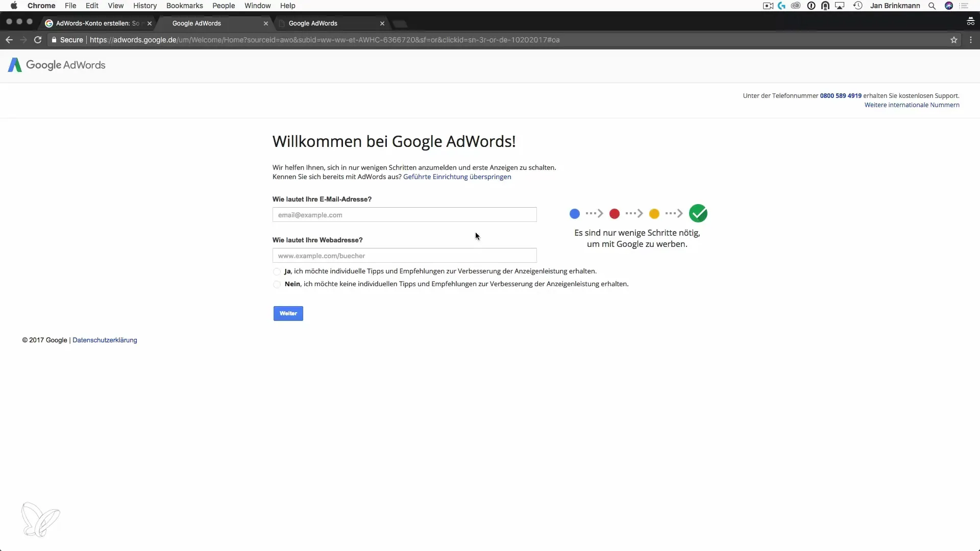This screenshot has height=551, width=980.
Task: Click support phone number 0800 589 4919
Action: pyautogui.click(x=841, y=96)
